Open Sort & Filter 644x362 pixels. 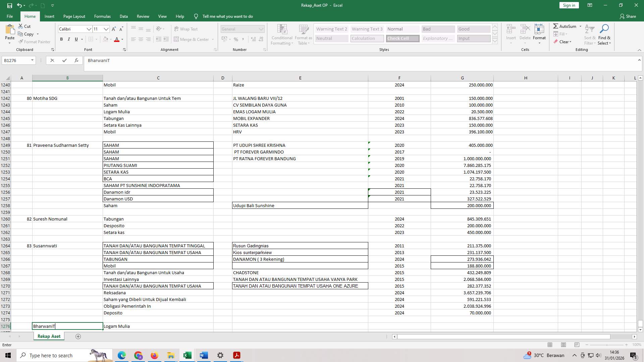tap(590, 35)
